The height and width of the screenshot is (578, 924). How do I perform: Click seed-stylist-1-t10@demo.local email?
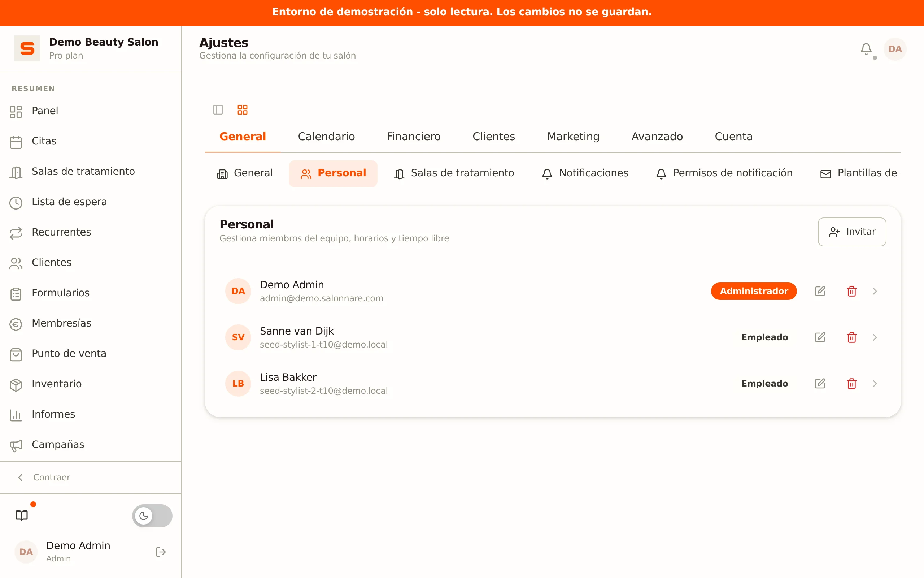(x=324, y=345)
